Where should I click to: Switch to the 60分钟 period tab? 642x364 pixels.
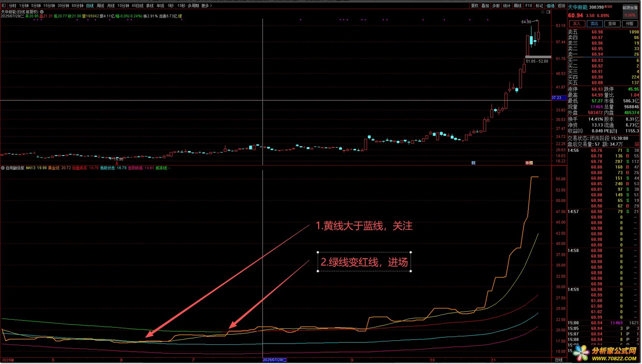click(x=77, y=6)
